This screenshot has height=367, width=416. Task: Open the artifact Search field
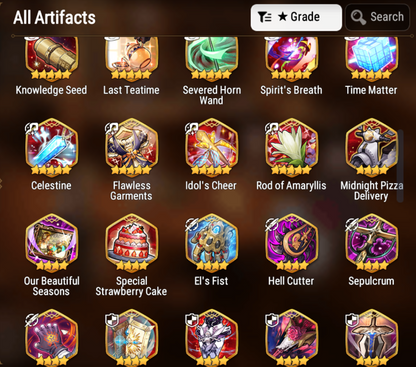click(x=378, y=17)
